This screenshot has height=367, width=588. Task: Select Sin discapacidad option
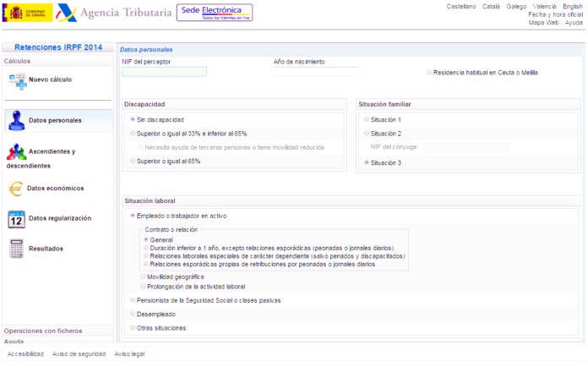point(133,120)
